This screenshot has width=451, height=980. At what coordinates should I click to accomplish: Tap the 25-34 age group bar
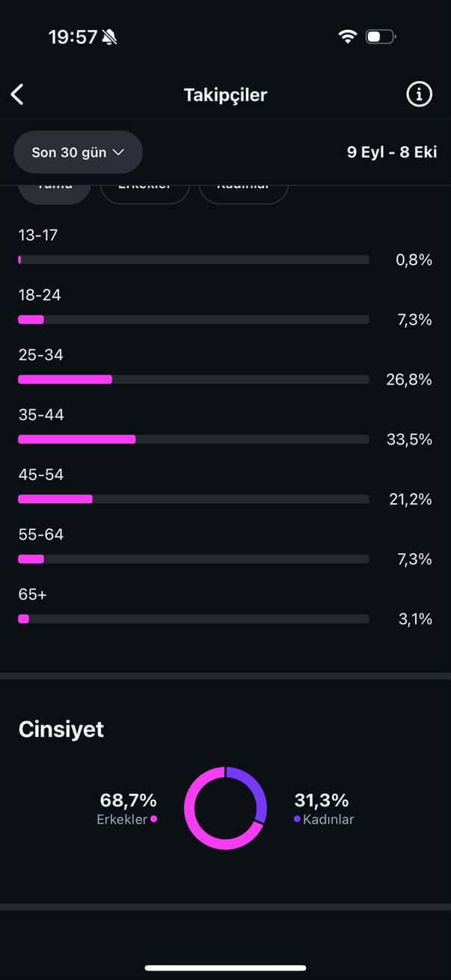[x=194, y=380]
